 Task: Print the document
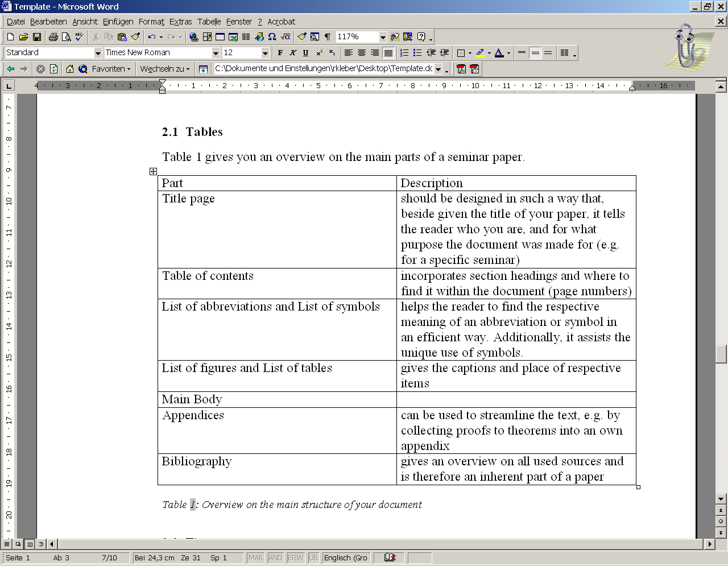53,37
